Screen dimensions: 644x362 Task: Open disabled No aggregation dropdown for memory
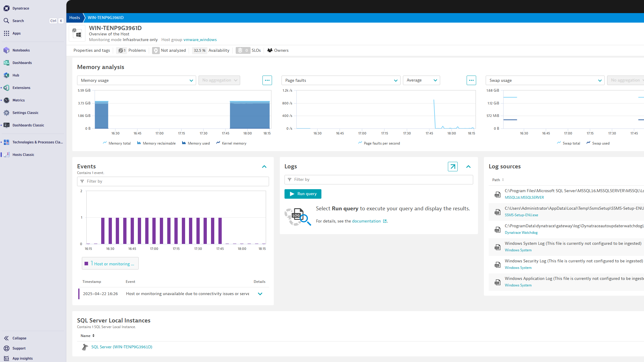pos(219,80)
